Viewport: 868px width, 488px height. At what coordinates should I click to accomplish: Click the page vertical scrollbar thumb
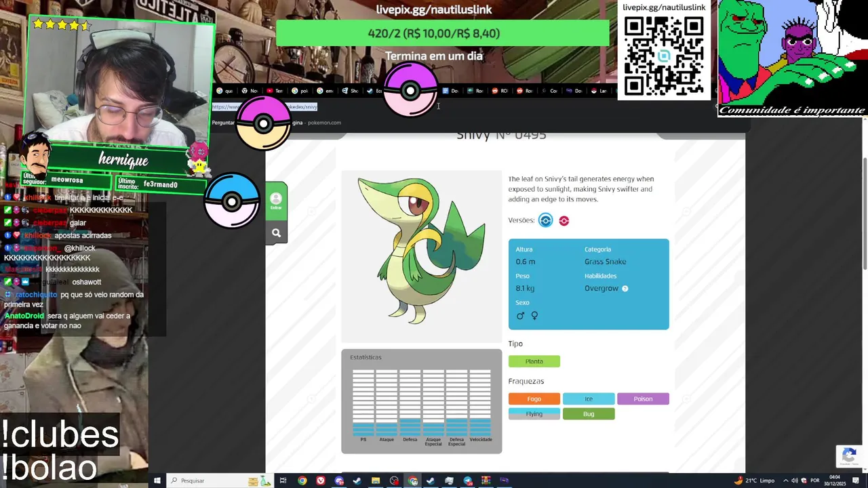pos(865,213)
